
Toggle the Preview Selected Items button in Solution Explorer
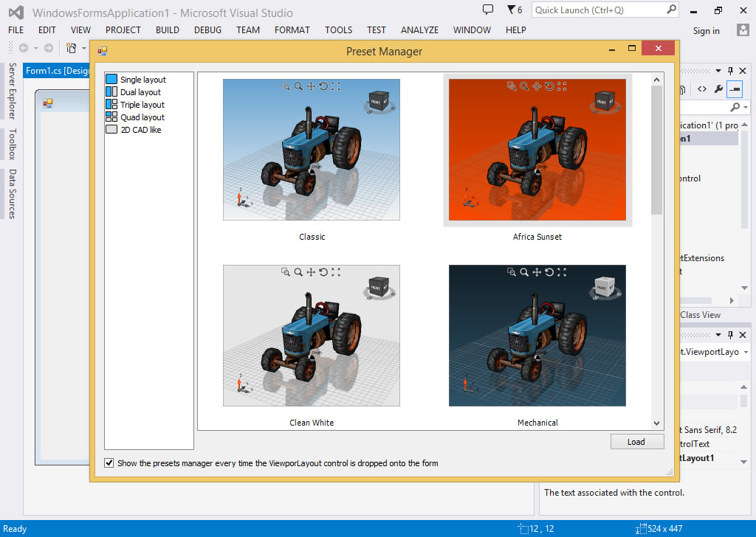click(735, 89)
